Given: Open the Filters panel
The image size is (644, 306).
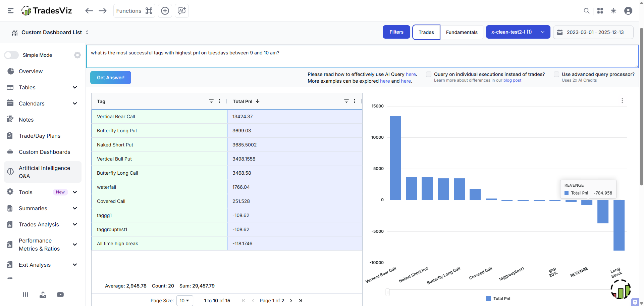Looking at the screenshot, I should pyautogui.click(x=396, y=32).
